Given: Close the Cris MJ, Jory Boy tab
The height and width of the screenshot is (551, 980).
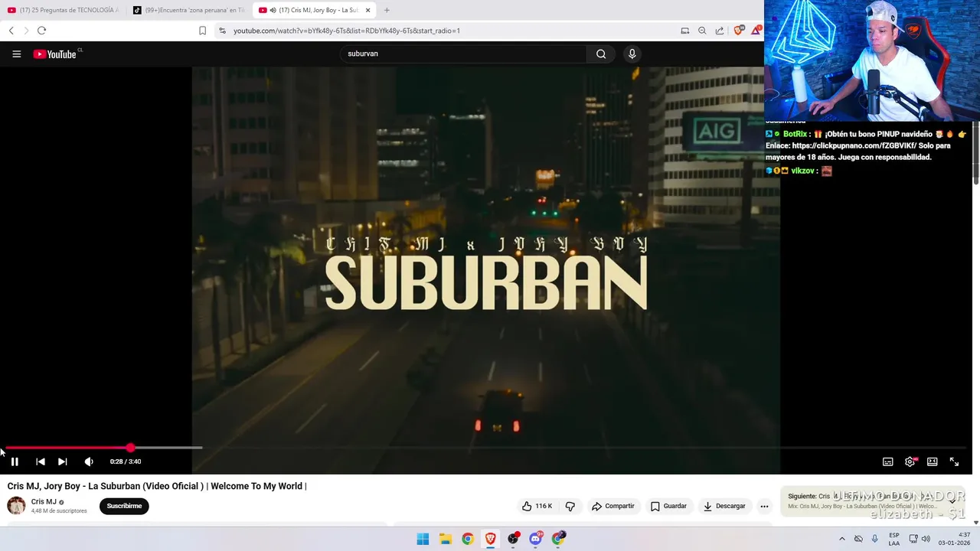Looking at the screenshot, I should click(x=368, y=10).
